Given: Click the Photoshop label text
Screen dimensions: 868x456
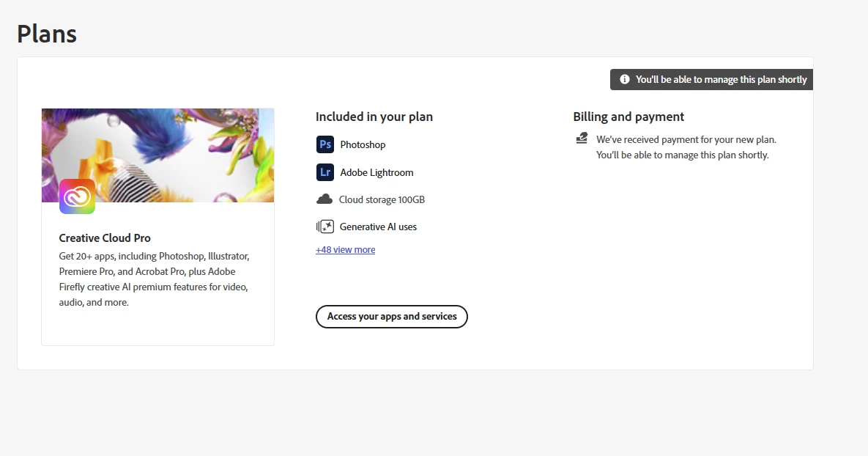Looking at the screenshot, I should [363, 144].
